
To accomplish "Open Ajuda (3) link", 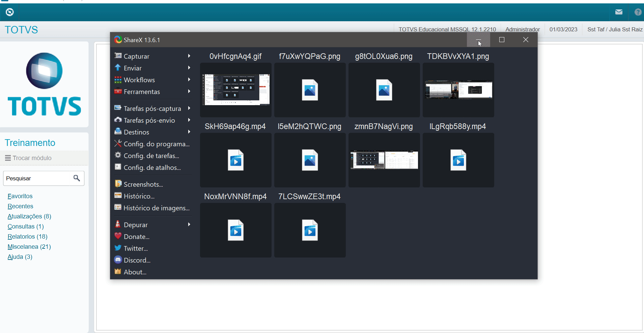I will (20, 257).
